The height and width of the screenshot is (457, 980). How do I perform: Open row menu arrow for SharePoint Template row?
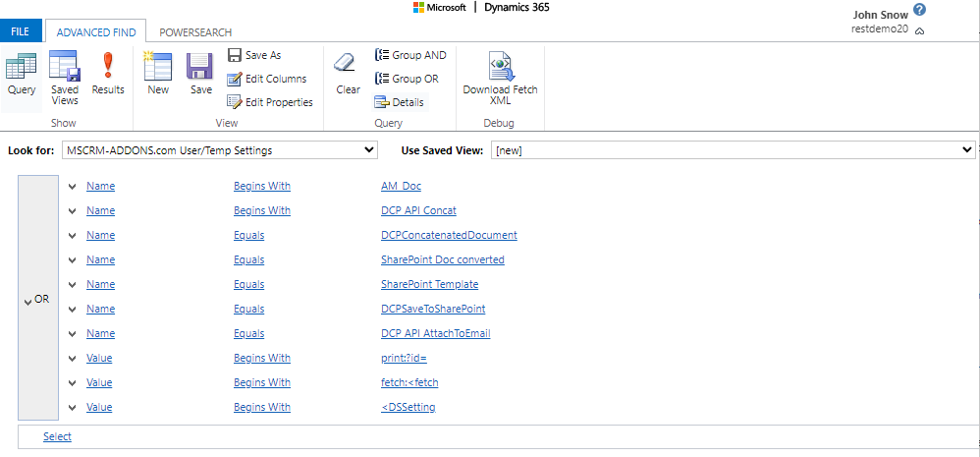(73, 284)
